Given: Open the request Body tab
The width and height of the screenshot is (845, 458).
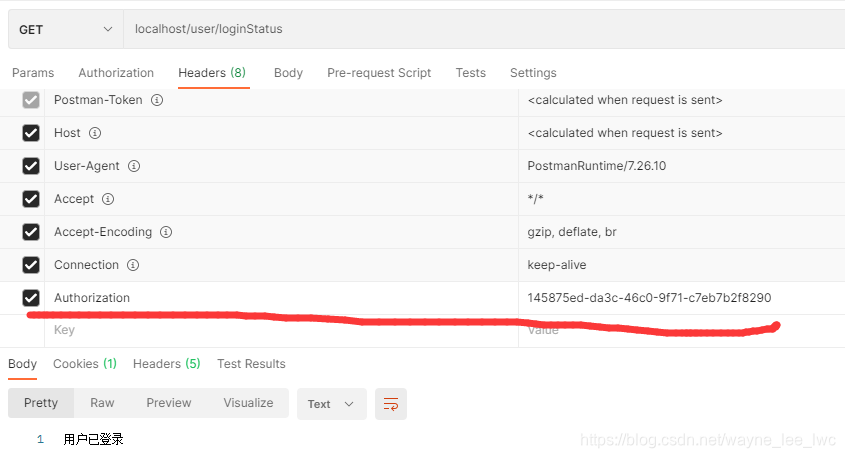Looking at the screenshot, I should click(x=288, y=73).
